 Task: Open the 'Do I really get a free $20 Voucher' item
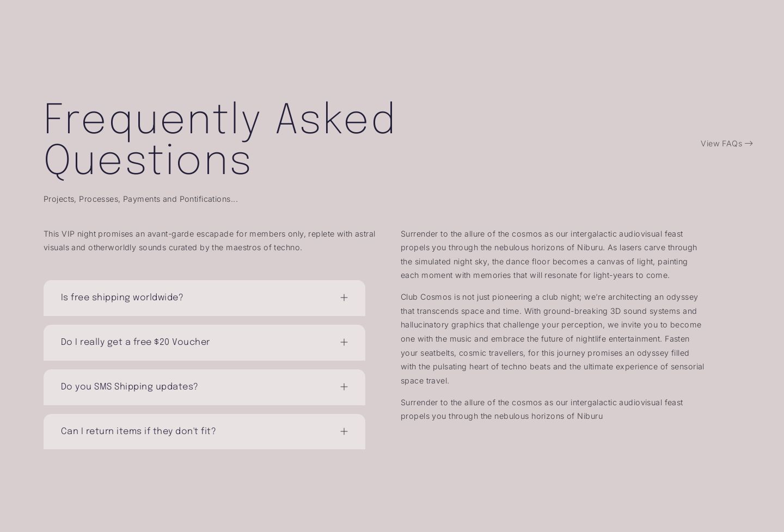coord(135,342)
